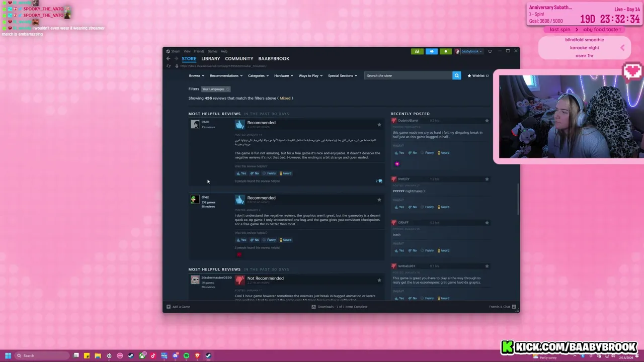Click the star icon on DudeInABarrel's review

point(487,121)
